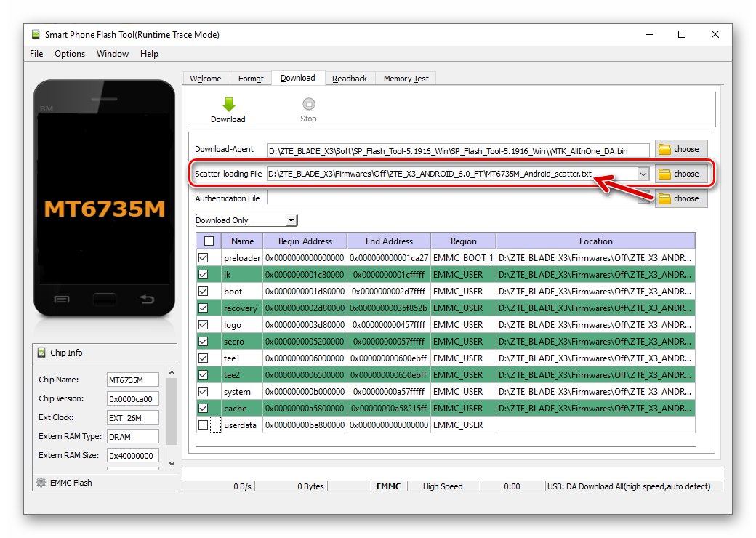Click the Chip Info scroll-down arrow
This screenshot has width=756, height=538.
pos(172,464)
